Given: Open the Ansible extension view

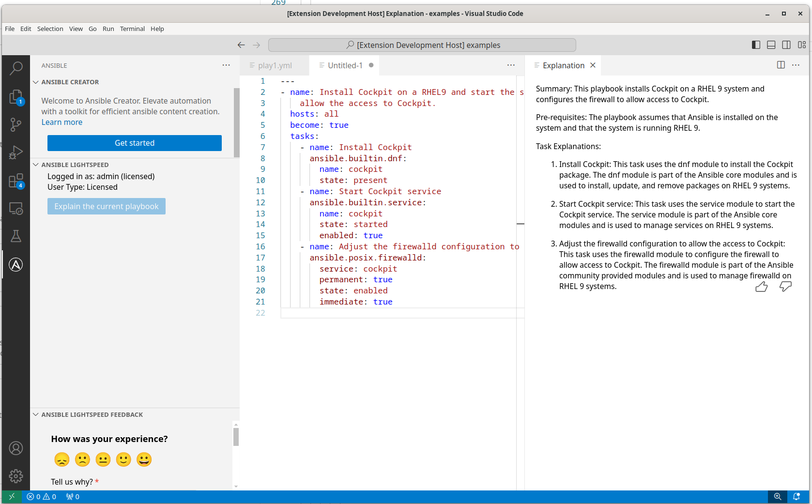Looking at the screenshot, I should (x=16, y=265).
